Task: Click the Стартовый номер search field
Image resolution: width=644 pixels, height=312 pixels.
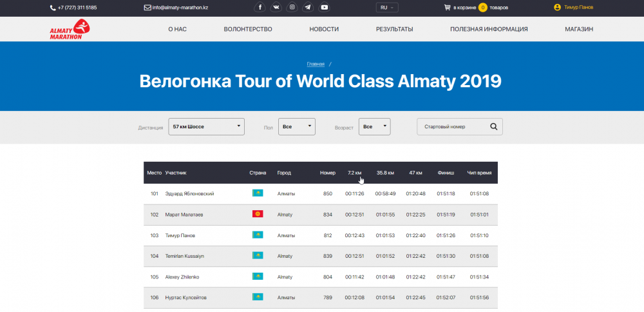Action: coord(453,127)
